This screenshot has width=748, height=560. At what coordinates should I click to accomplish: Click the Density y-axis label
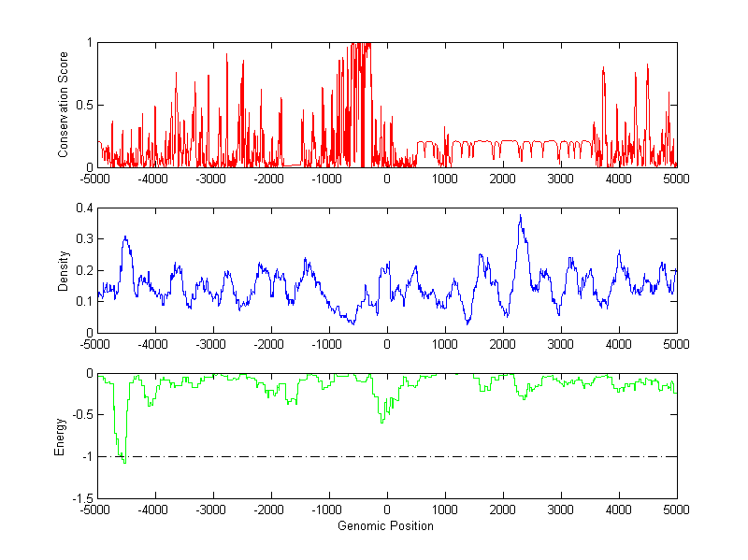click(64, 270)
